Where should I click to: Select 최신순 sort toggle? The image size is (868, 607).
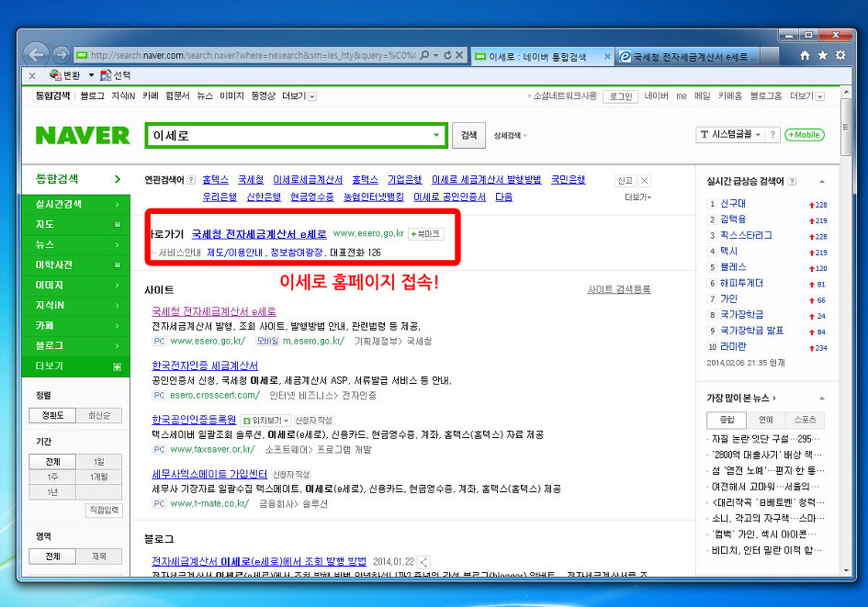pyautogui.click(x=99, y=415)
